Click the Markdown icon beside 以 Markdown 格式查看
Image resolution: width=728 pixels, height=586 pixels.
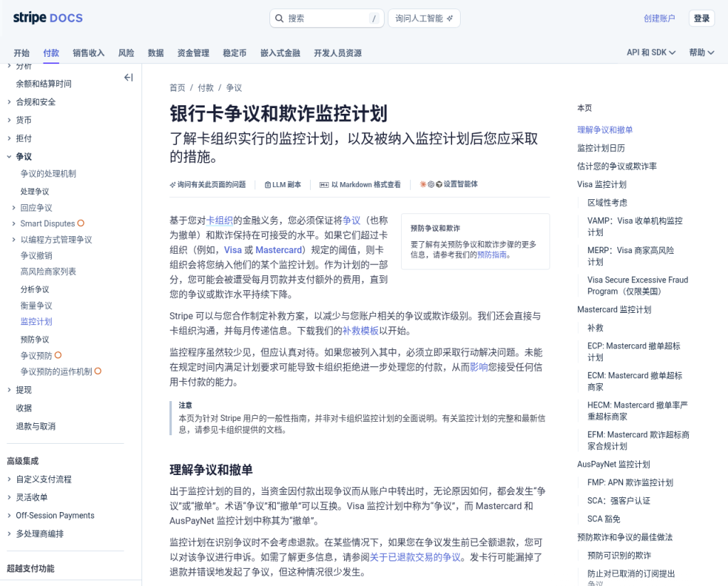pos(324,185)
